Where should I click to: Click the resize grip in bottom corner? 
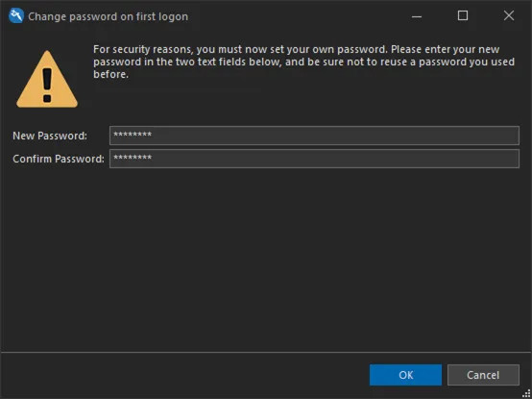(526, 393)
